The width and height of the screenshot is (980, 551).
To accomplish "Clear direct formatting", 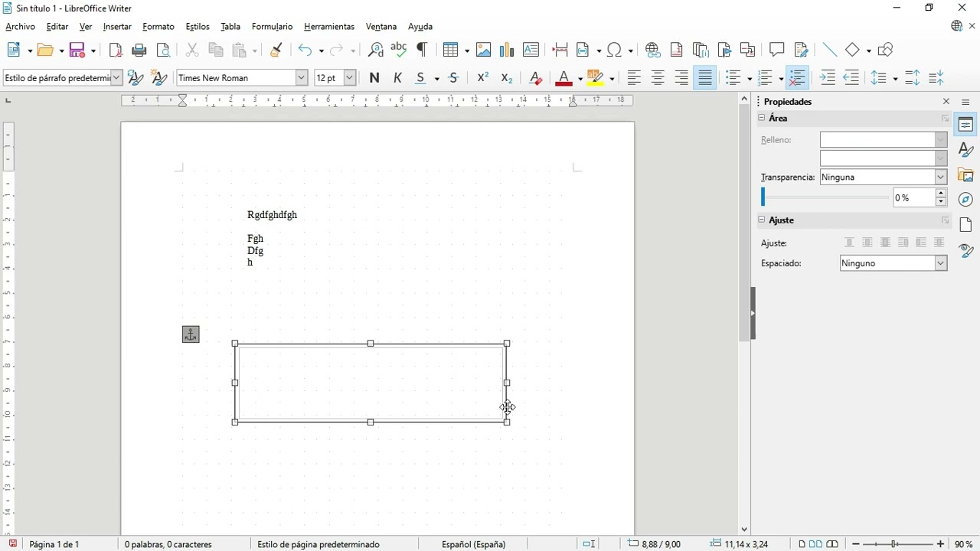I will (536, 78).
